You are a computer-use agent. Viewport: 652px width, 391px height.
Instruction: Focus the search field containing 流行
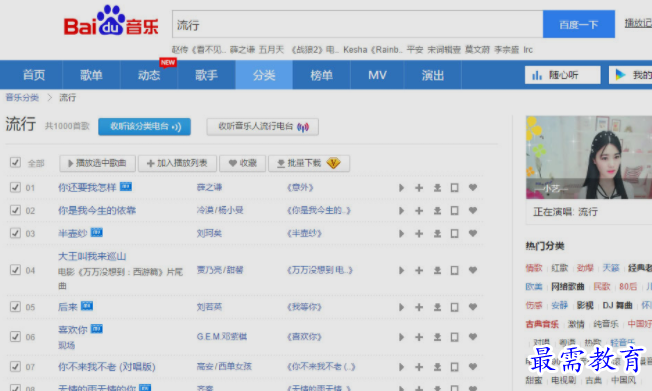358,25
